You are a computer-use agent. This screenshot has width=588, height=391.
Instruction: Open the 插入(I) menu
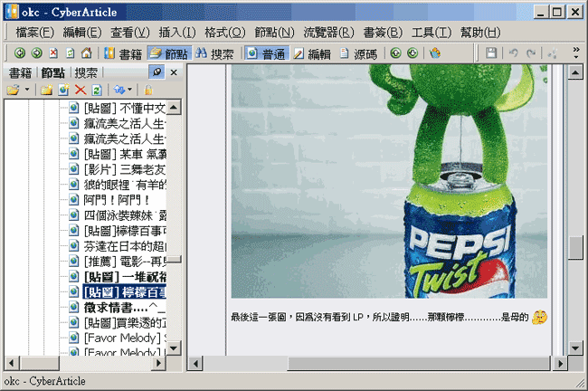pyautogui.click(x=177, y=33)
